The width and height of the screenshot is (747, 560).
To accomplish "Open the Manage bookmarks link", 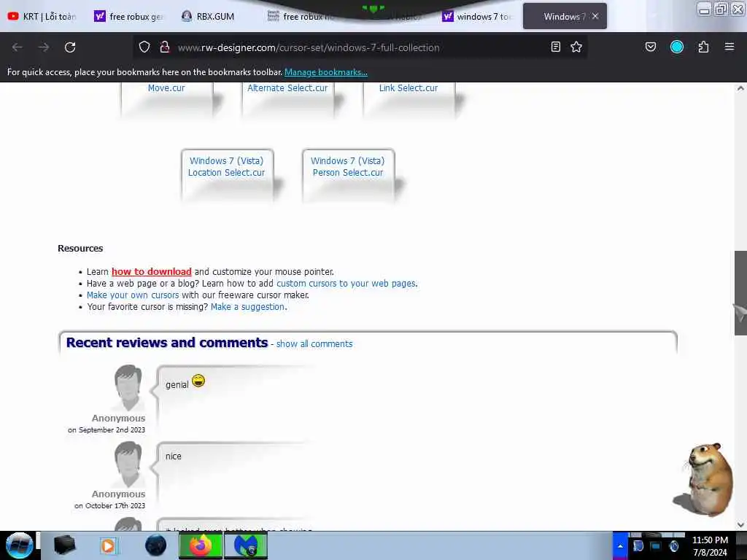I will 326,72.
